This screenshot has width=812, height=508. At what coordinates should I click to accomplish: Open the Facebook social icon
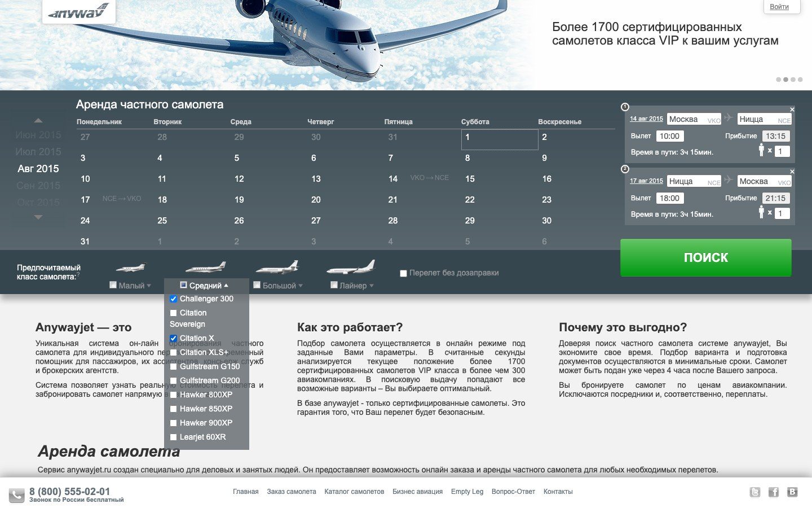click(x=774, y=492)
